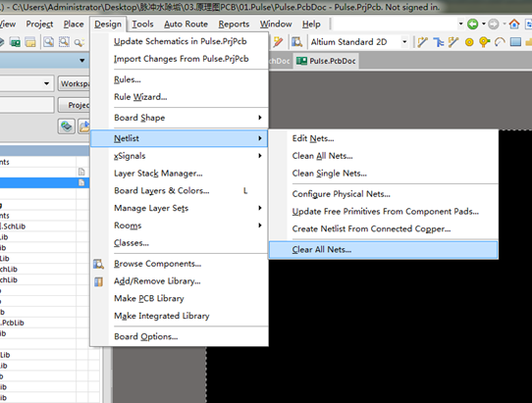532x403 pixels.
Task: Open the Classes menu entry
Action: point(180,243)
